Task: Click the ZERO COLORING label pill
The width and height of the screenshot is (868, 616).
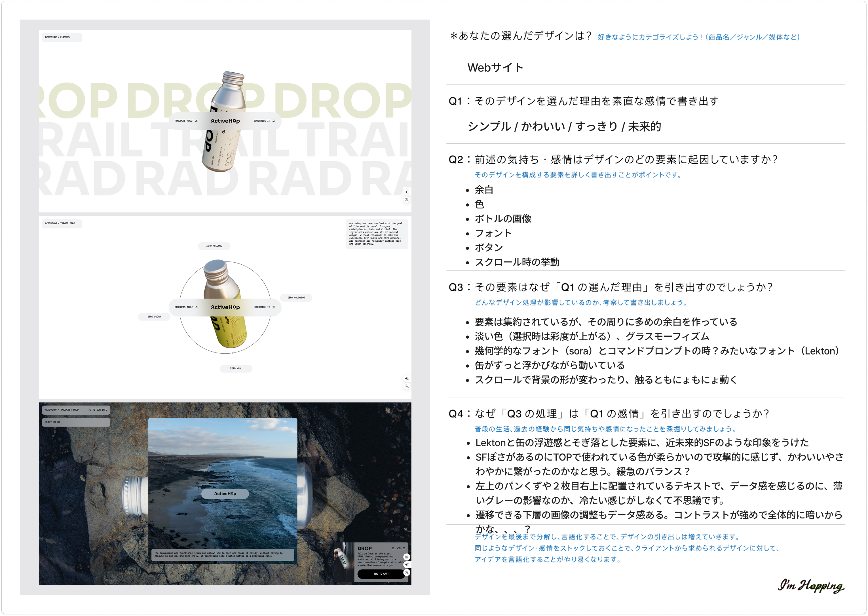Action: tap(296, 298)
